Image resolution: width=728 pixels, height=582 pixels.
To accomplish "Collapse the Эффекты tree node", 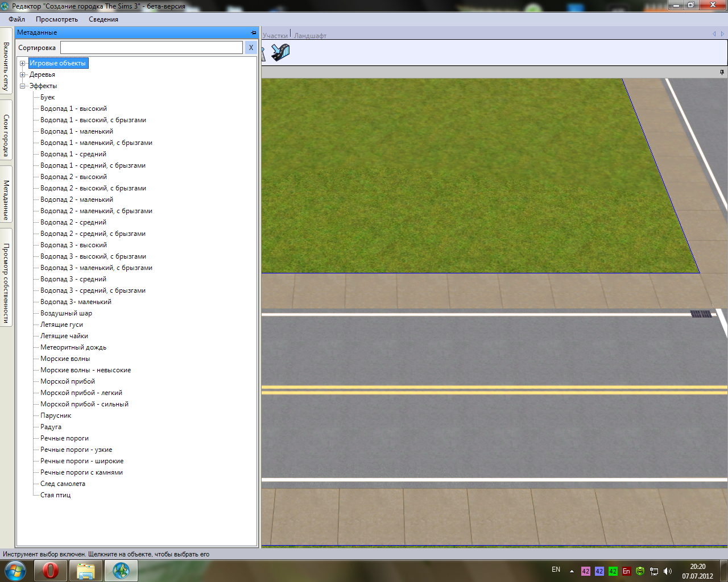I will point(23,86).
